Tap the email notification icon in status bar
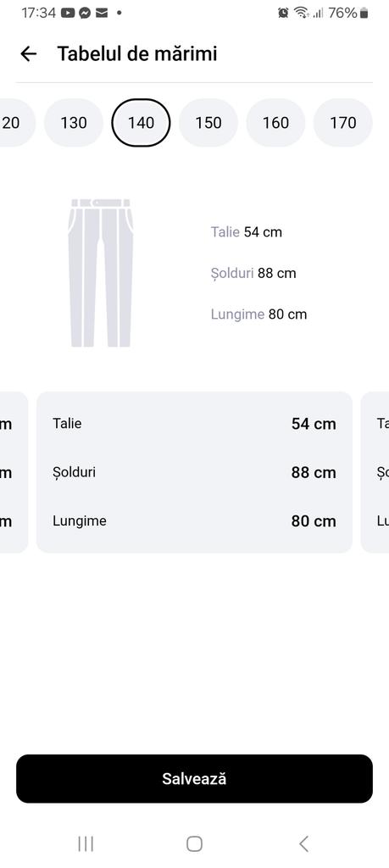Image resolution: width=389 pixels, height=868 pixels. pyautogui.click(x=101, y=13)
